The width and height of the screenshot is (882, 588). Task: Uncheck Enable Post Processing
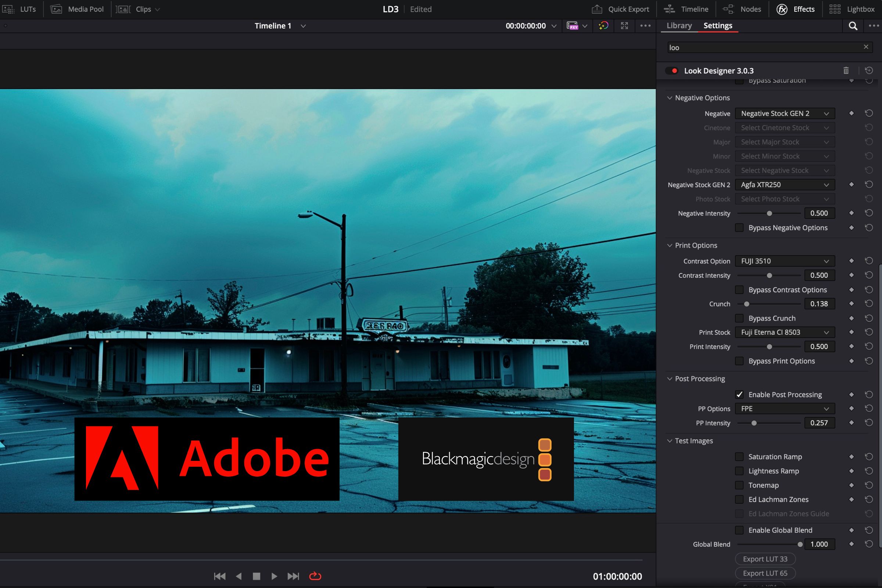739,394
